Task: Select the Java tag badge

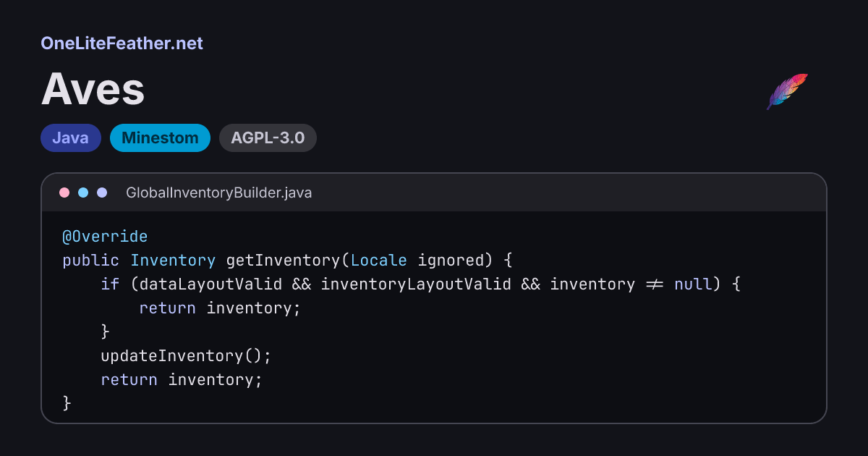Action: tap(71, 138)
